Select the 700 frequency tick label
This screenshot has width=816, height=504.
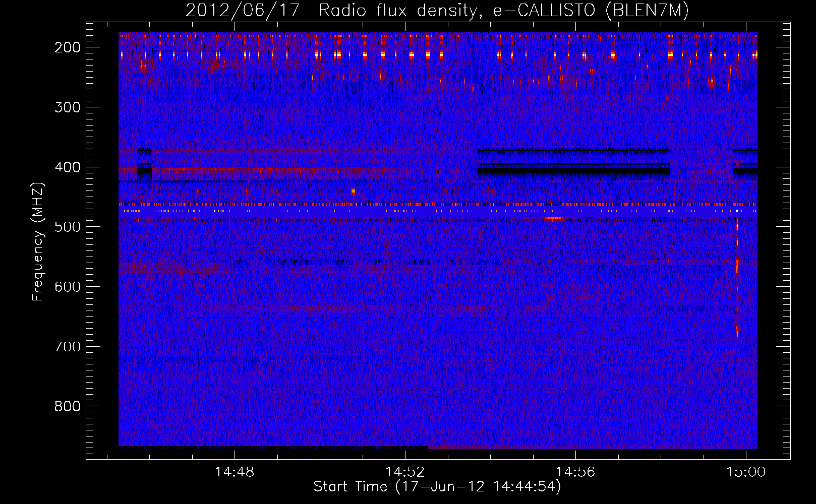[x=68, y=347]
